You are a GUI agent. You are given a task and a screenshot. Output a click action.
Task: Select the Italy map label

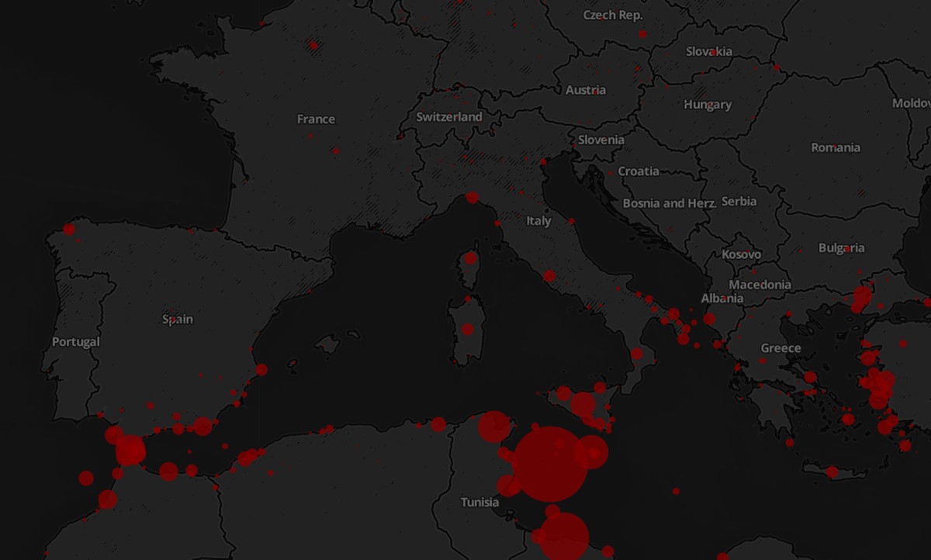538,221
